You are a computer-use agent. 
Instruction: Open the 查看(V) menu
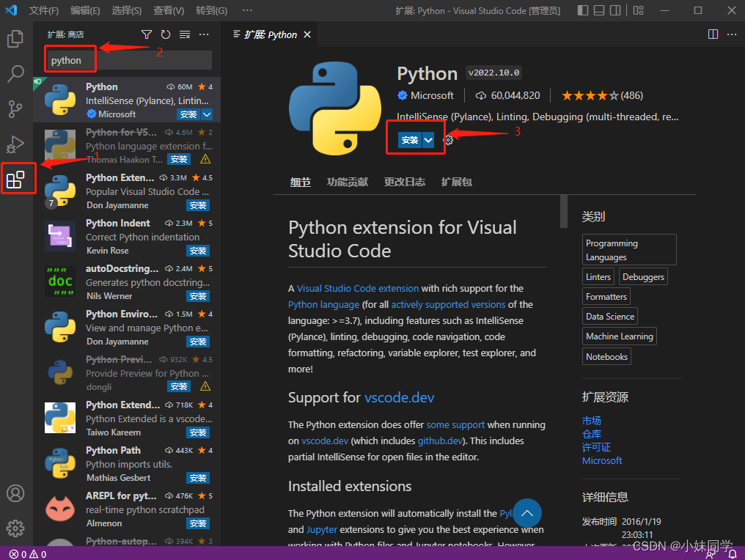169,10
